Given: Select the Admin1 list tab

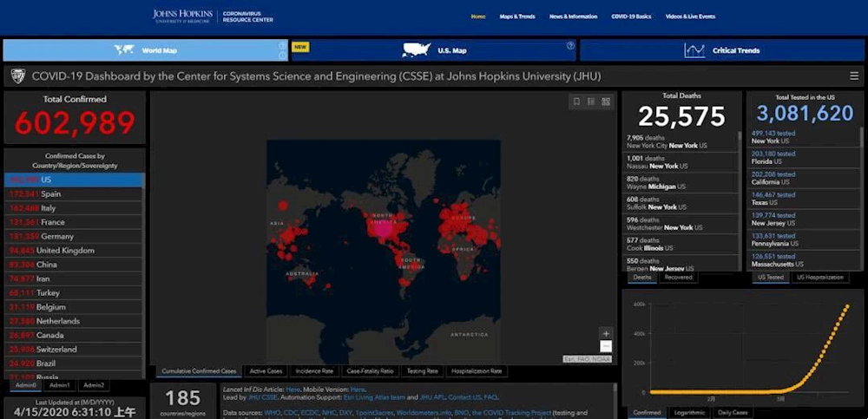Looking at the screenshot, I should (62, 384).
